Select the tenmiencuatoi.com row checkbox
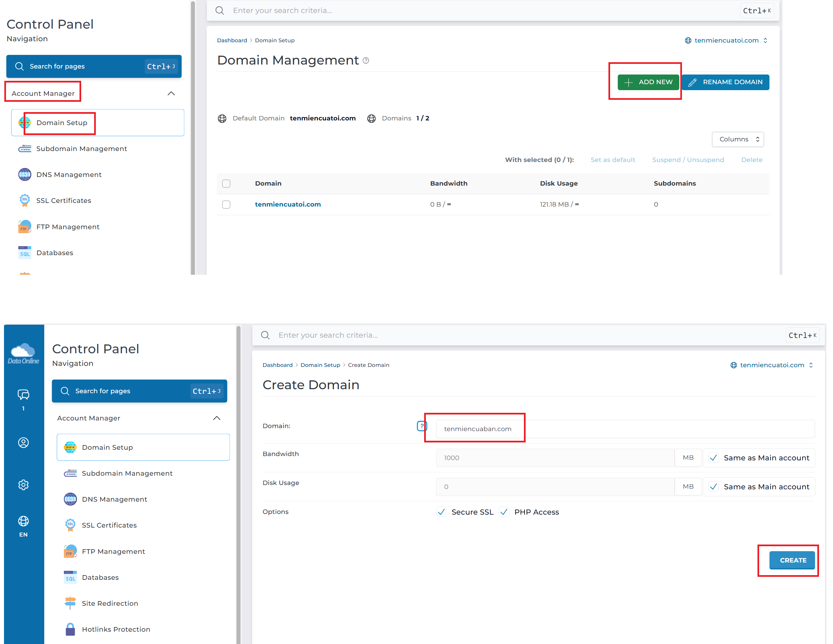This screenshot has height=644, width=833. tap(226, 204)
